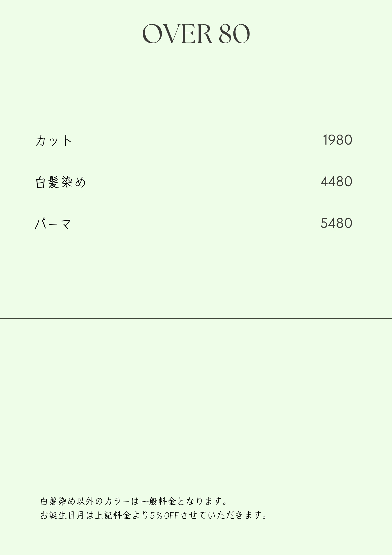Viewport: 392px width, 555px height.
Task: Click the 1980 price for カット
Action: pos(337,140)
